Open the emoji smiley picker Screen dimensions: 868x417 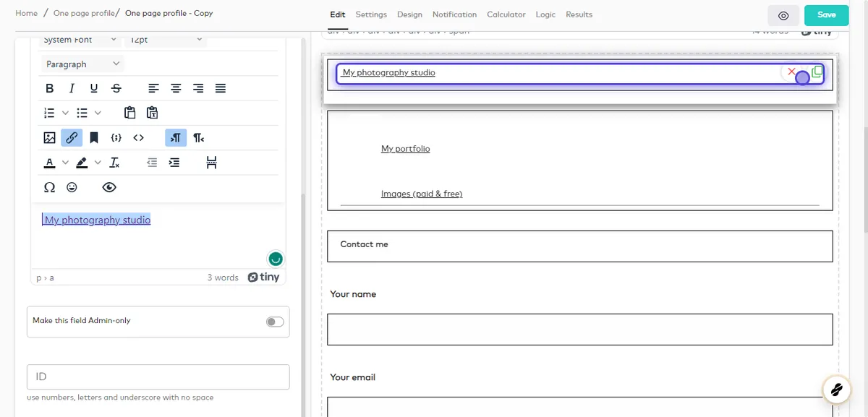coord(72,187)
